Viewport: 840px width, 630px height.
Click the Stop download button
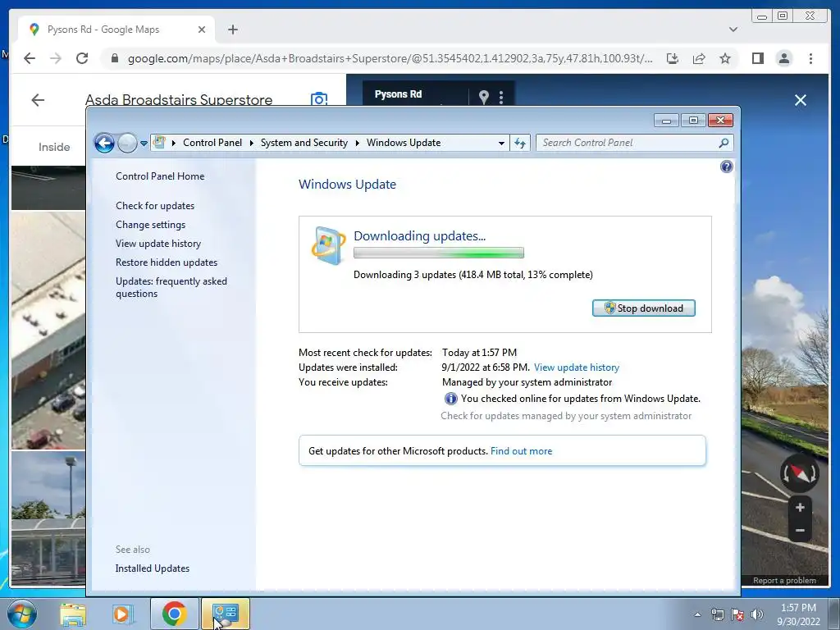[x=643, y=308]
